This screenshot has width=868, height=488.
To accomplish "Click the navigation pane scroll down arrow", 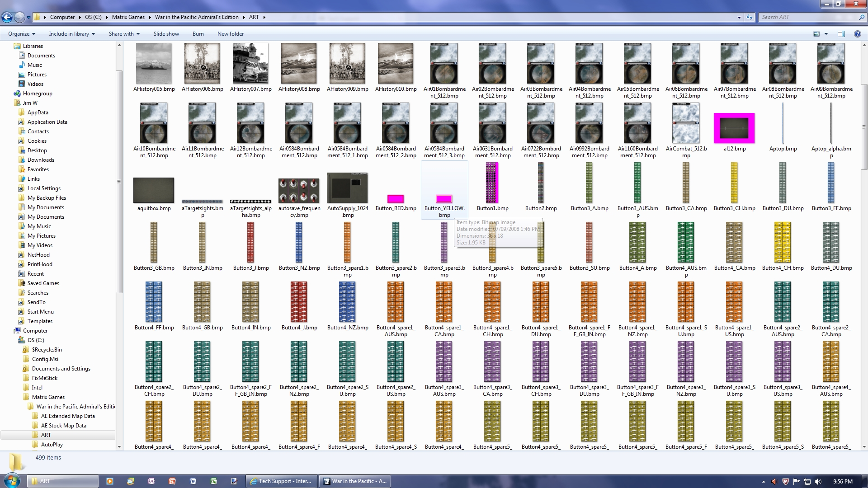I will click(119, 446).
